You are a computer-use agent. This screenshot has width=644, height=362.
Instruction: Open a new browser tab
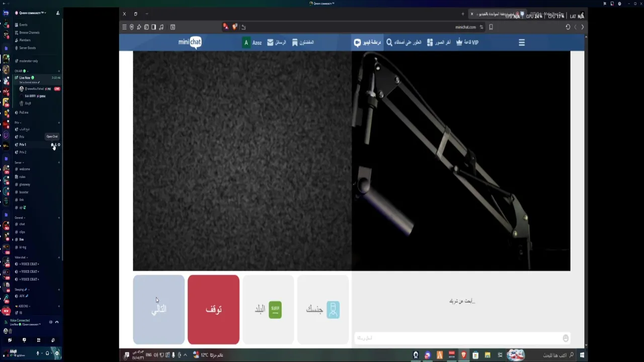[x=463, y=14]
